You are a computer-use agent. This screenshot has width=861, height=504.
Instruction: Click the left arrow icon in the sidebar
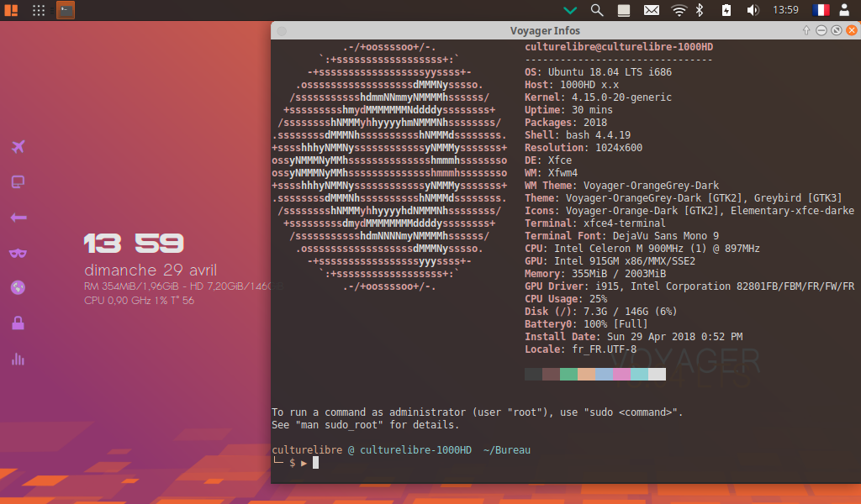pyautogui.click(x=18, y=218)
